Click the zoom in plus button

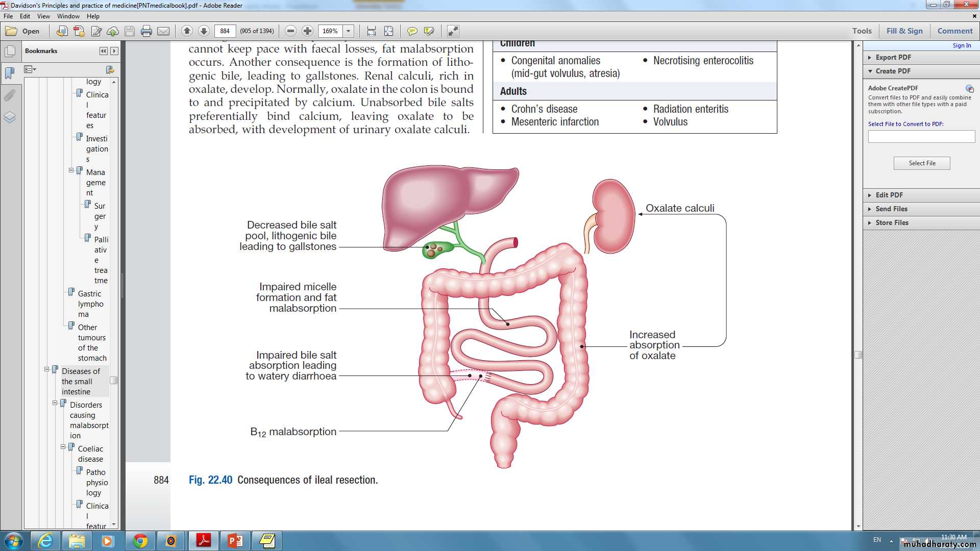pyautogui.click(x=307, y=31)
